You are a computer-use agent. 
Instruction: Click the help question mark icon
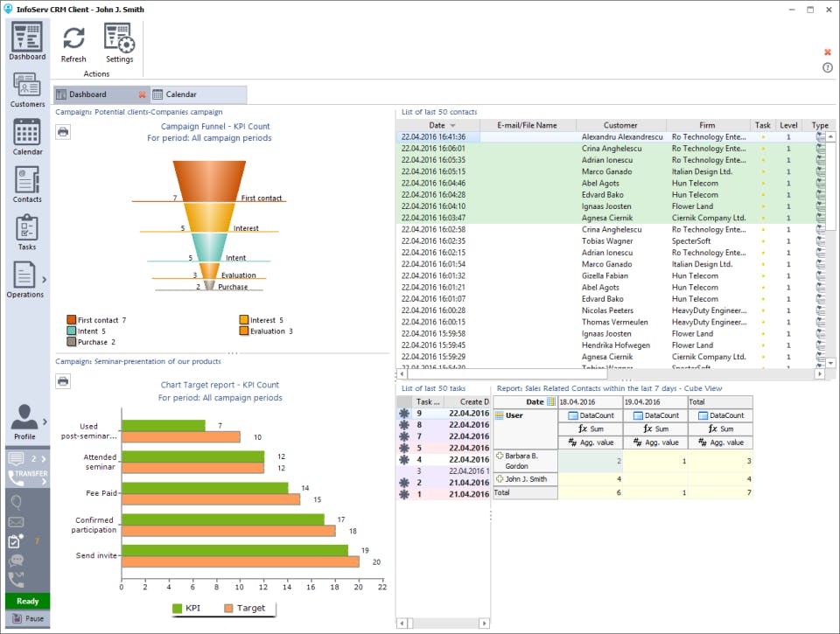[828, 67]
